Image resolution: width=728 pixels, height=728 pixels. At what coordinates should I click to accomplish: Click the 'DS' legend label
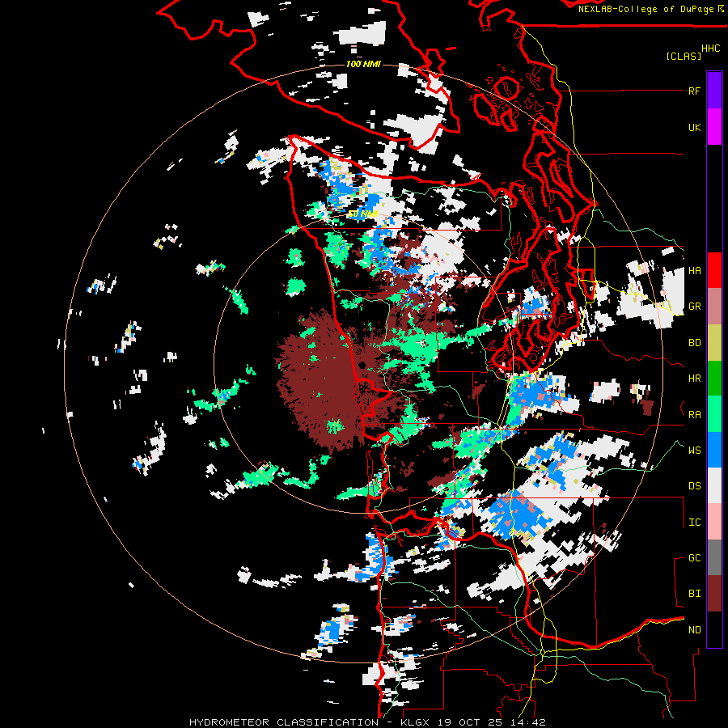coord(694,486)
